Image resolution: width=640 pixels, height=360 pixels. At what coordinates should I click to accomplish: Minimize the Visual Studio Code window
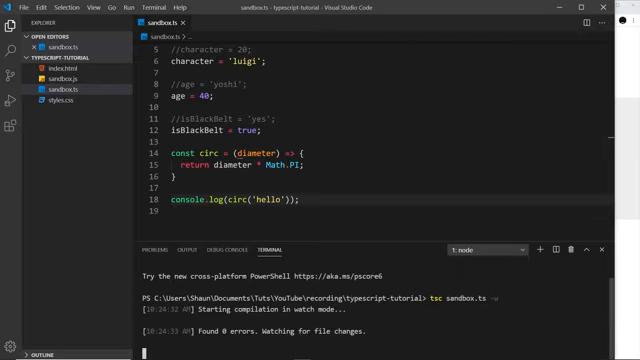[x=560, y=7]
